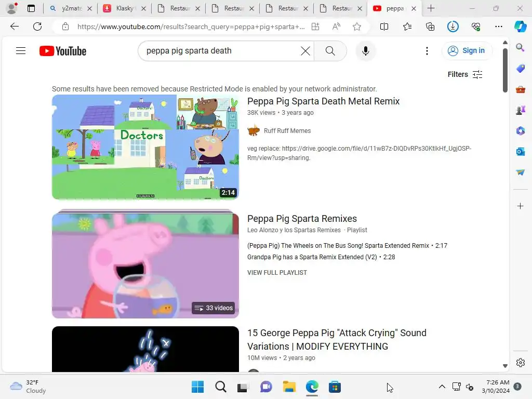Play the Doctors video thumbnail

coord(145,147)
